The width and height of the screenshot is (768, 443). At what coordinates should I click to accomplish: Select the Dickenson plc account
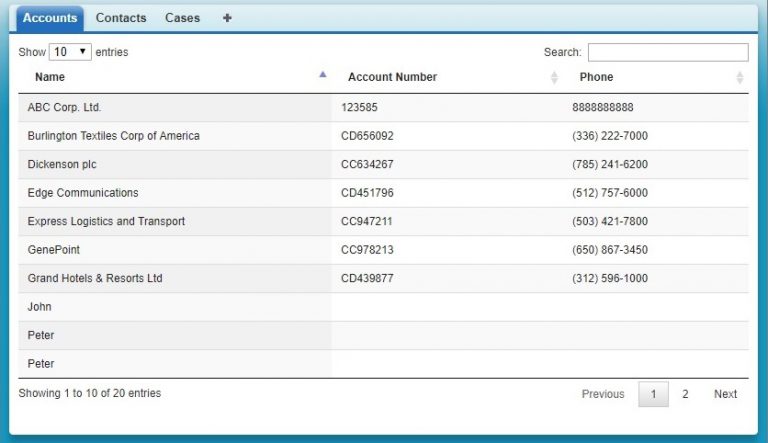click(x=62, y=164)
